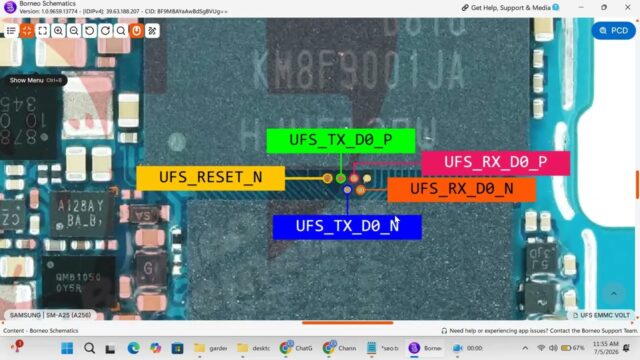The image size is (640, 360).
Task: Switch to seo.b Notepad window
Action: tap(383, 348)
